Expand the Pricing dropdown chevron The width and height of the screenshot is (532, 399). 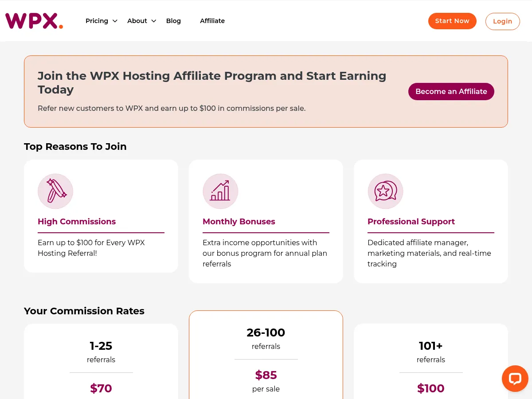click(115, 21)
